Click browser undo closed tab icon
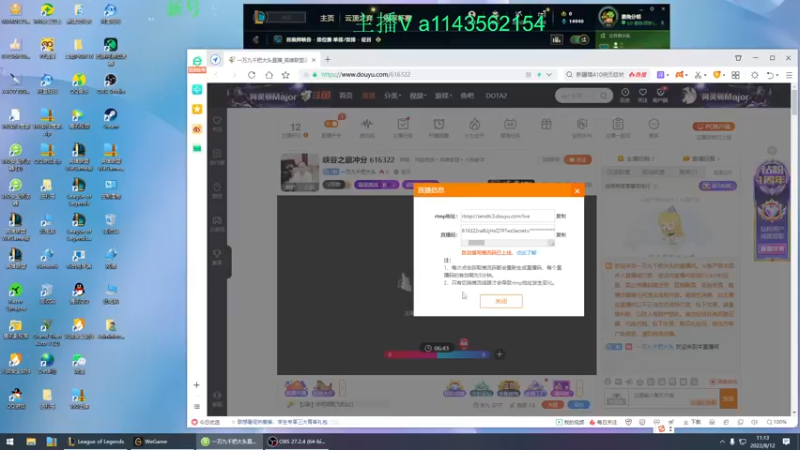 click(x=770, y=75)
